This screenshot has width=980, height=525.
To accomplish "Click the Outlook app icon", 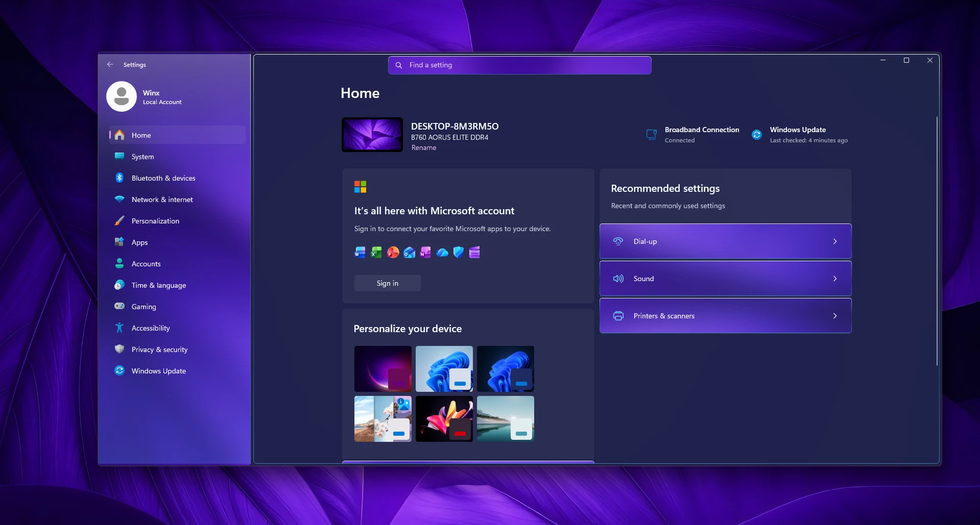I will click(x=409, y=252).
